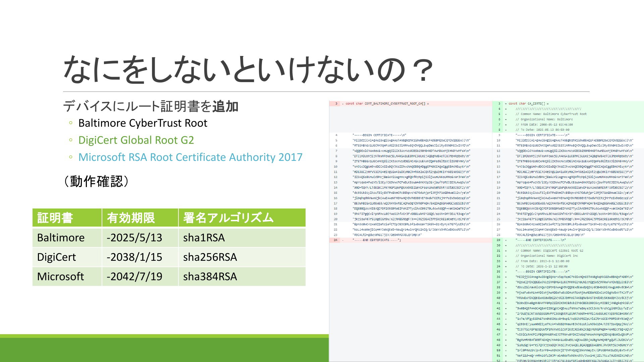This screenshot has height=362, width=644.
Task: Click the 有効期限 table header
Action: point(140,218)
